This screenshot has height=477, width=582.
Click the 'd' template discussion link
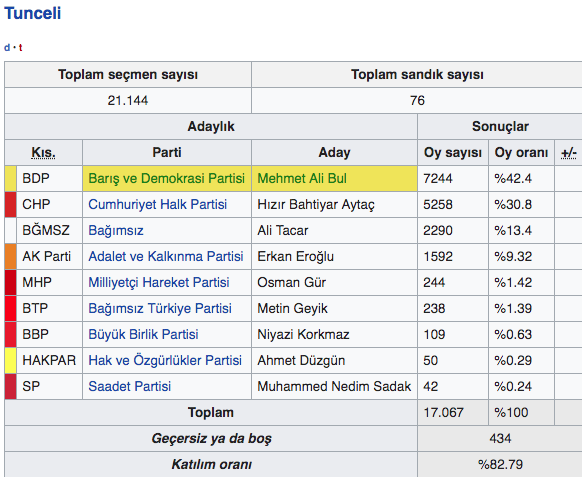[7, 48]
